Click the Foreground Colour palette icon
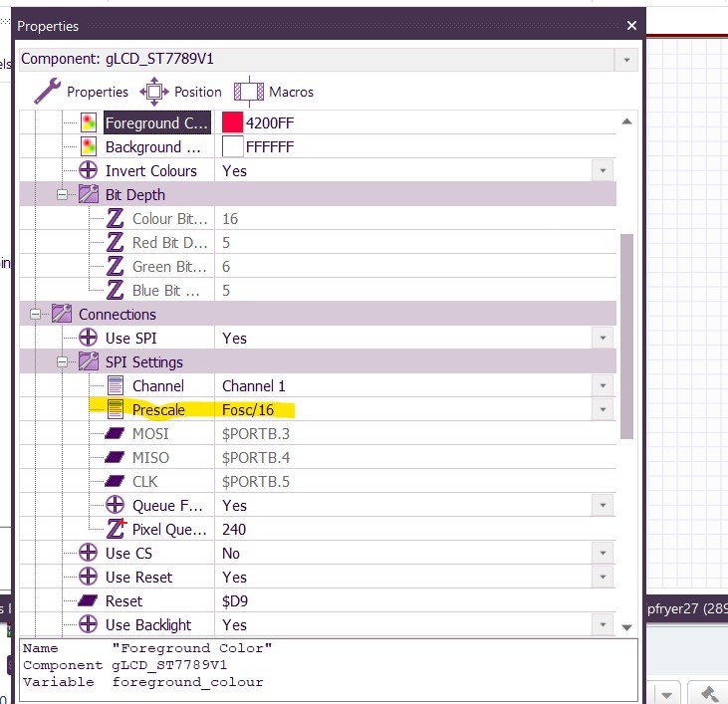The width and height of the screenshot is (728, 704). [89, 123]
